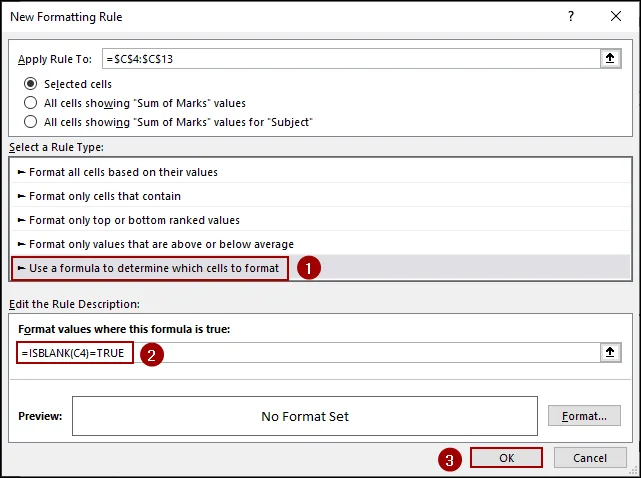Screen dimensions: 641x478
Task: Cancel the new formatting rule
Action: click(x=590, y=458)
